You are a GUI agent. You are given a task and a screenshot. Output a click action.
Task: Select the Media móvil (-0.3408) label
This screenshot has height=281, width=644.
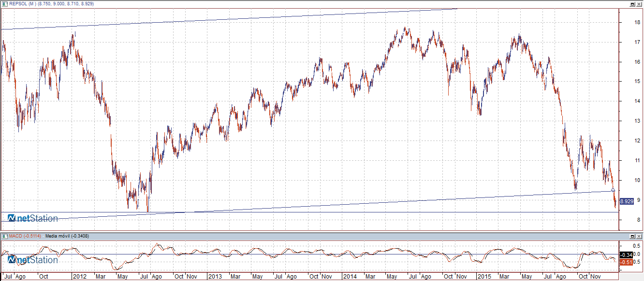(x=67, y=236)
